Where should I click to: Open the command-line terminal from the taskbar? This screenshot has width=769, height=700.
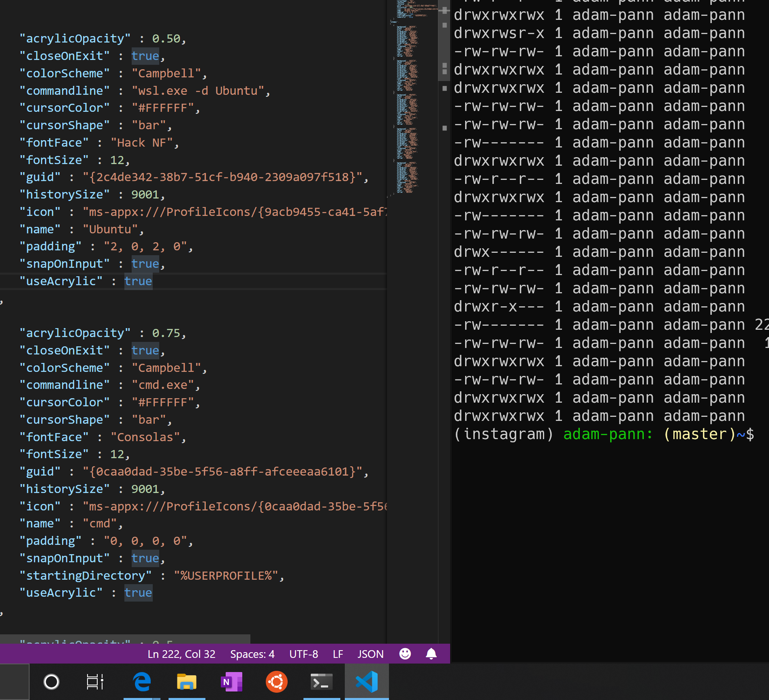[321, 682]
